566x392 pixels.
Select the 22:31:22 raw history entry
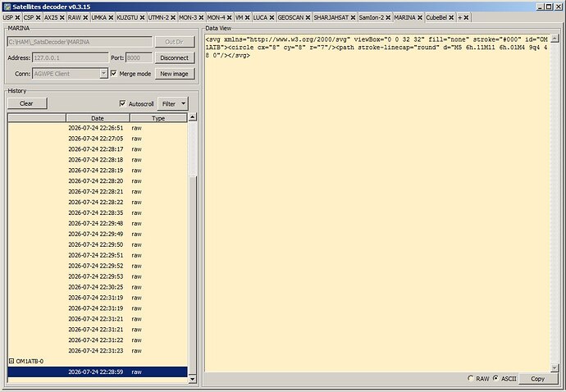pos(98,340)
